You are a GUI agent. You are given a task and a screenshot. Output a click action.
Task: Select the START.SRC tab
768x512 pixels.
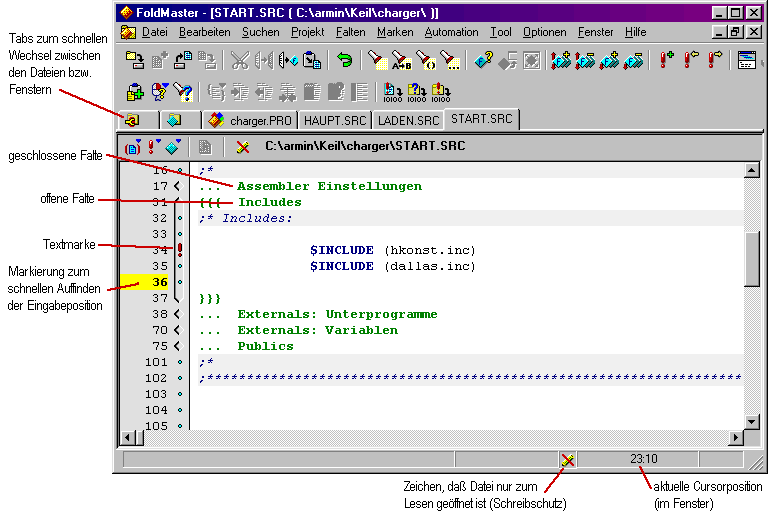tap(481, 119)
